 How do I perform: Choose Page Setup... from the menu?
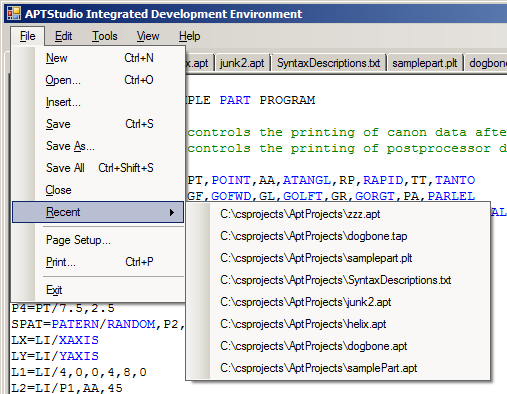(98, 240)
